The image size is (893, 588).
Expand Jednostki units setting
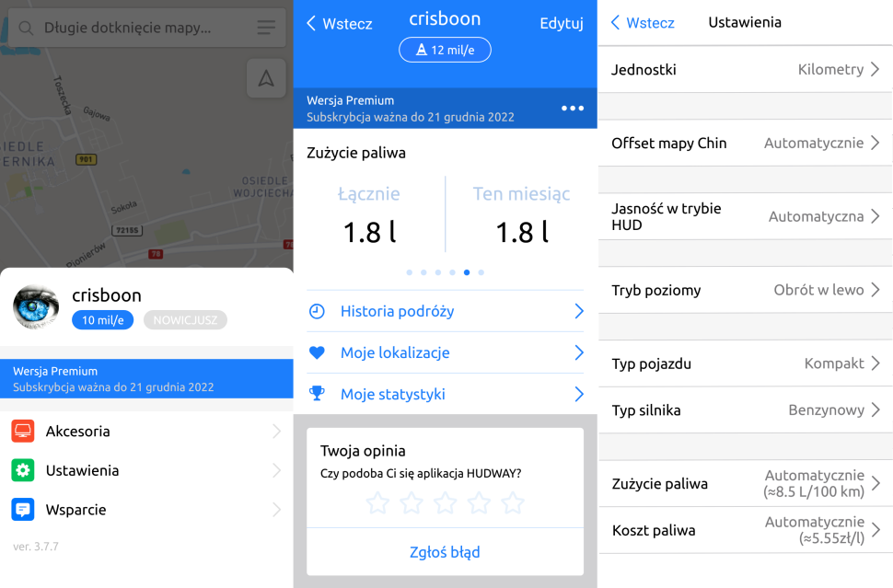(745, 69)
